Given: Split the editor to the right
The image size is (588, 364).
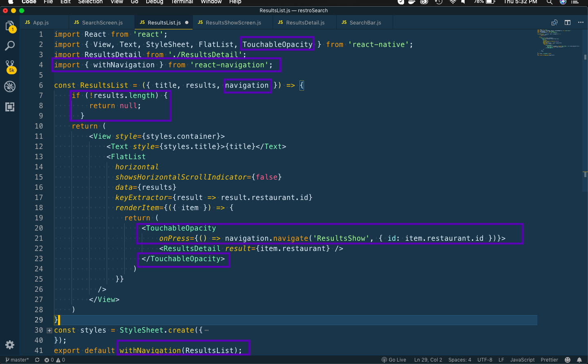Looking at the screenshot, I should click(568, 22).
